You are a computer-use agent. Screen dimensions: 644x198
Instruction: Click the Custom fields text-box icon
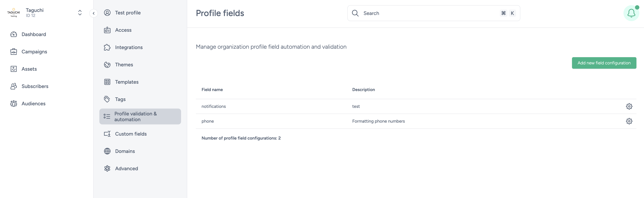click(107, 134)
